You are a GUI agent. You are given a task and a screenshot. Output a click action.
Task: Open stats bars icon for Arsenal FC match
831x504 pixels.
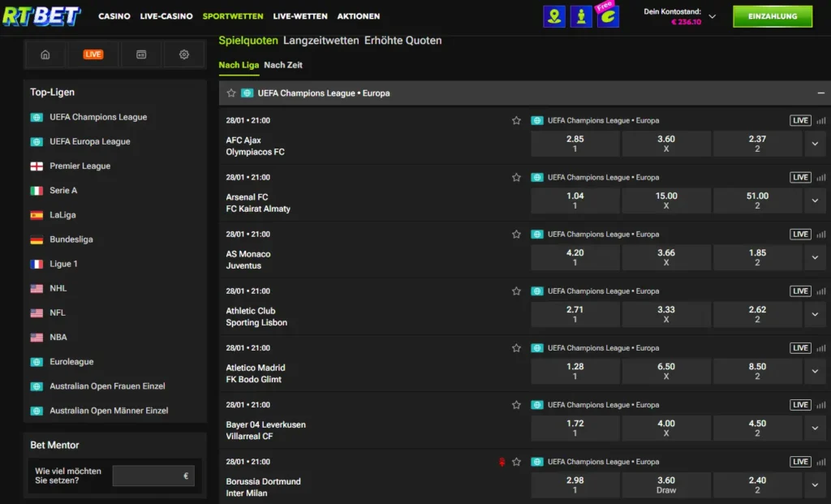(x=821, y=178)
